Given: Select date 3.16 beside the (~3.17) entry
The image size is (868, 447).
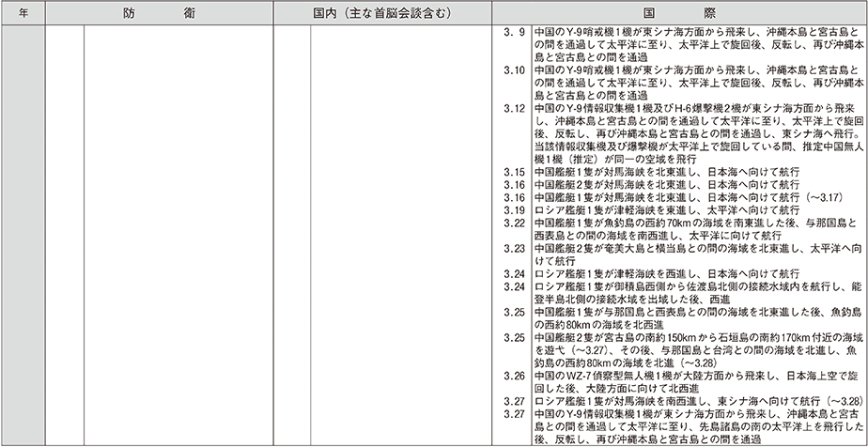Looking at the screenshot, I should tap(514, 197).
